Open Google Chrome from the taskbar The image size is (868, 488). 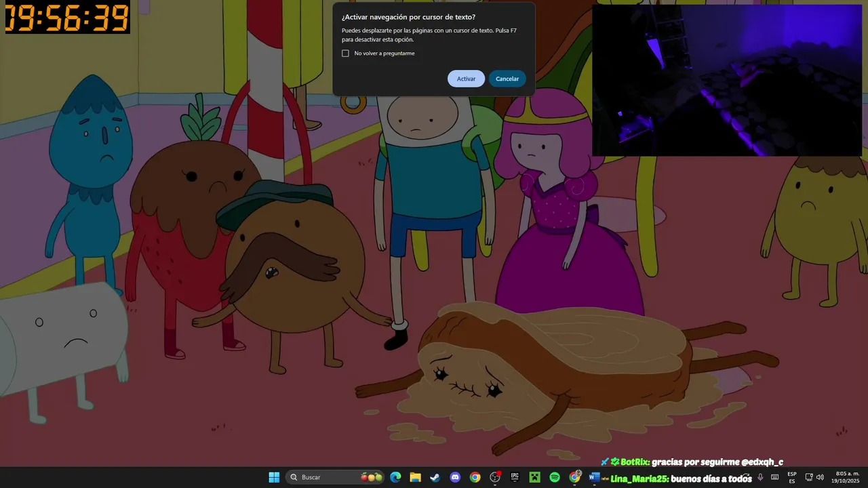point(475,477)
